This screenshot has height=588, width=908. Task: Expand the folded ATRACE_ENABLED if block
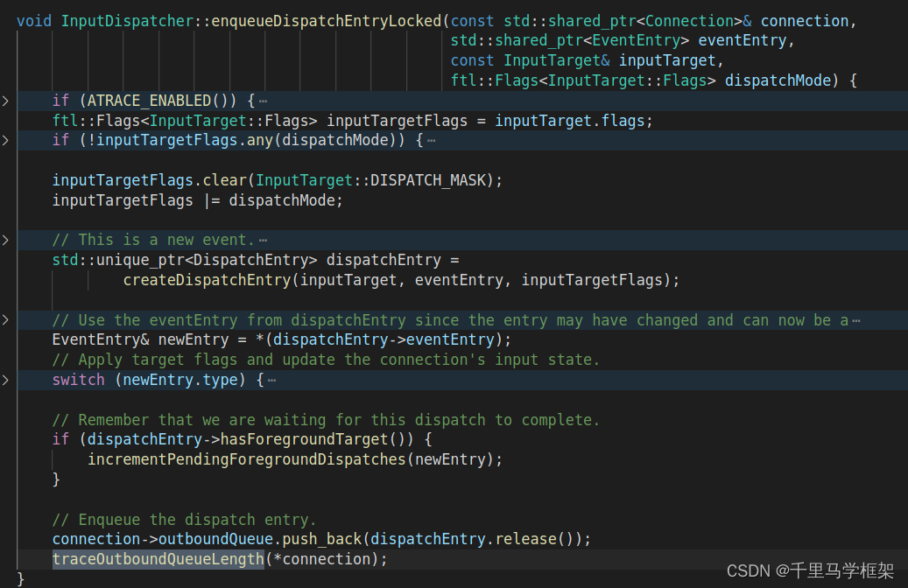[5, 101]
